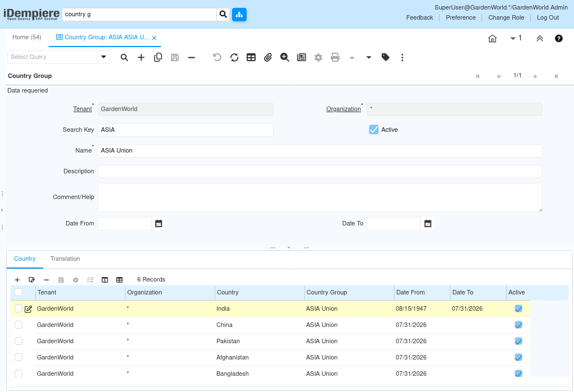
Task: Click the Description input field
Action: [x=320, y=172]
